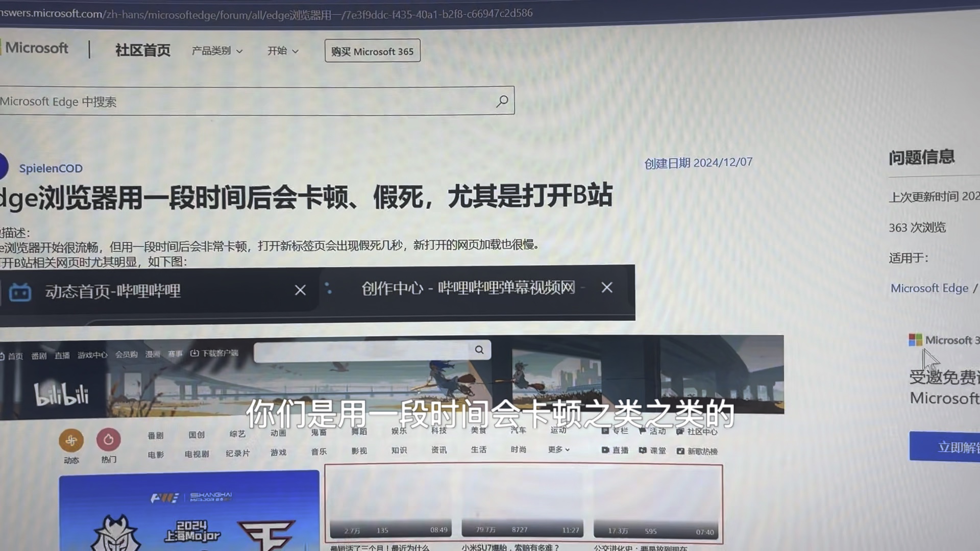Click the search magnifier inside bilibili search box
Screen dimensions: 980x551
point(479,350)
